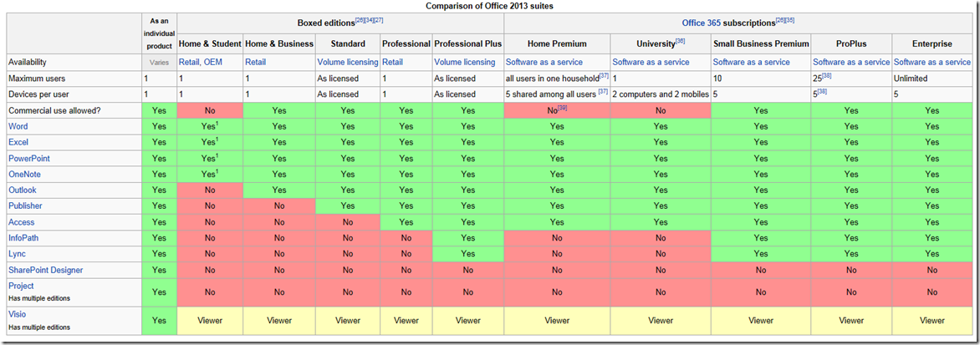Open reference [34] after Boxed editions
The image size is (980, 345).
(x=370, y=20)
